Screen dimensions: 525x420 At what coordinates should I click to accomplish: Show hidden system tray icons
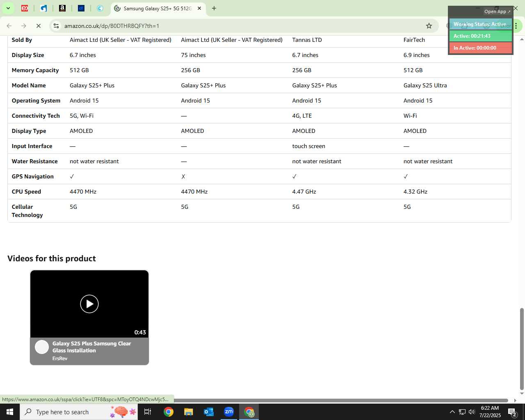452,412
